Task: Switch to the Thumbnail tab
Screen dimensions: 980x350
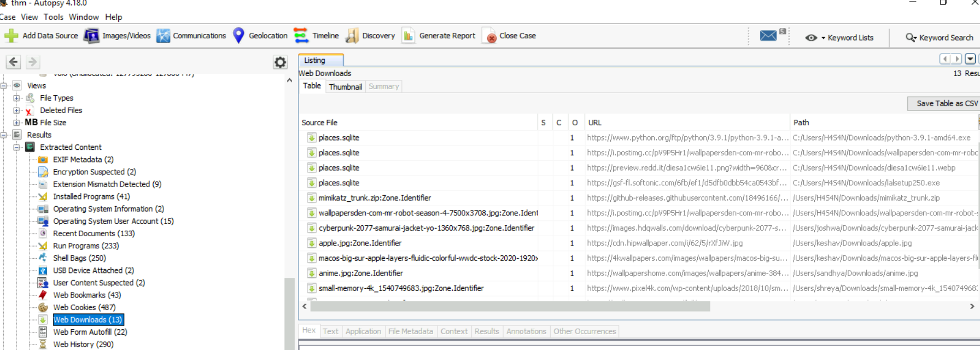Action: click(345, 87)
